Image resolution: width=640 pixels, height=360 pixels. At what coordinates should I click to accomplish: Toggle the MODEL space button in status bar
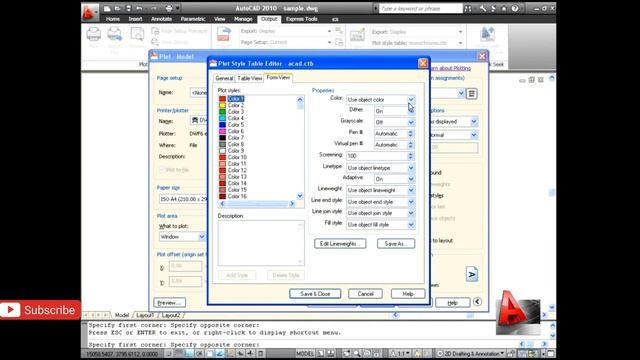click(x=305, y=353)
